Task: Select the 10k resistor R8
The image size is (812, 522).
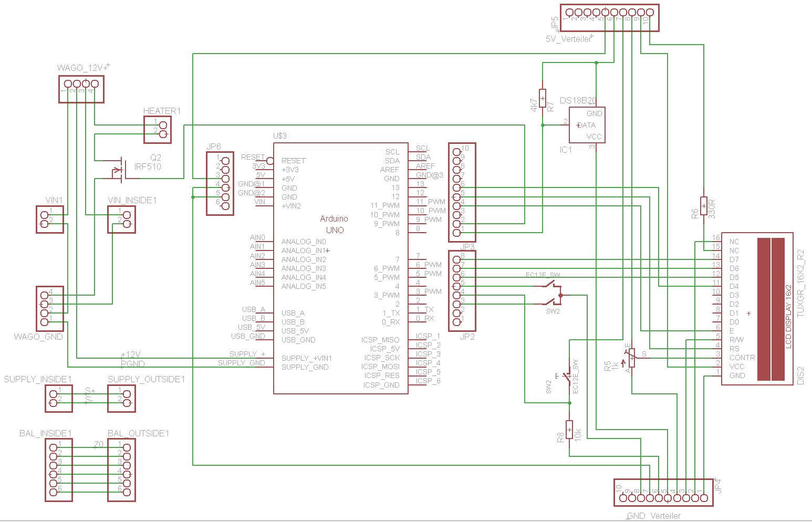Action: (x=569, y=430)
